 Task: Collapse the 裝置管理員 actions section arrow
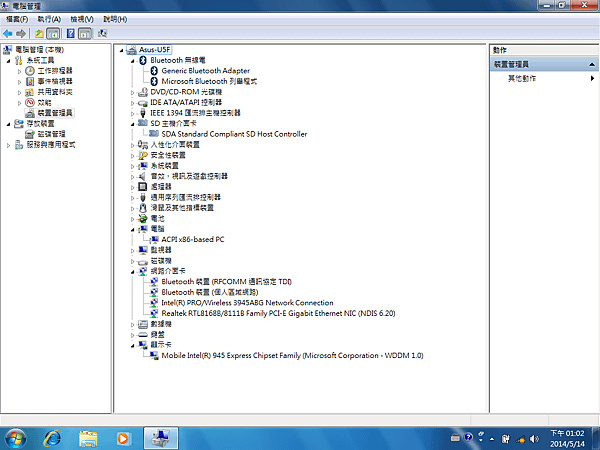[592, 64]
